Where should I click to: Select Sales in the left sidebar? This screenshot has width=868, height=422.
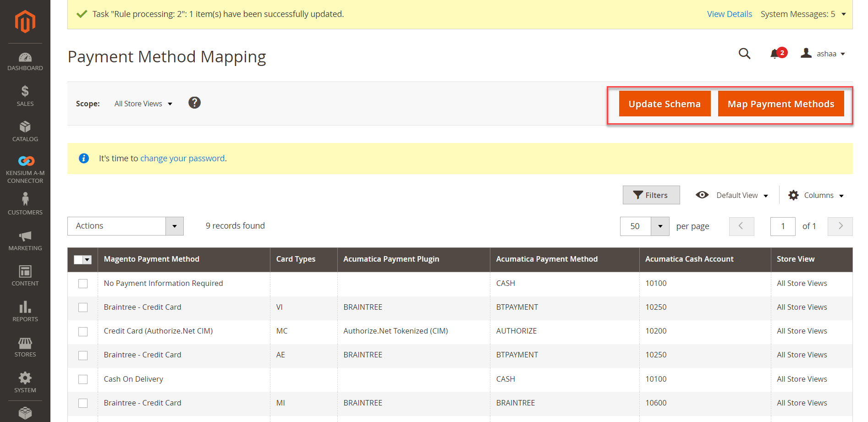pyautogui.click(x=25, y=95)
